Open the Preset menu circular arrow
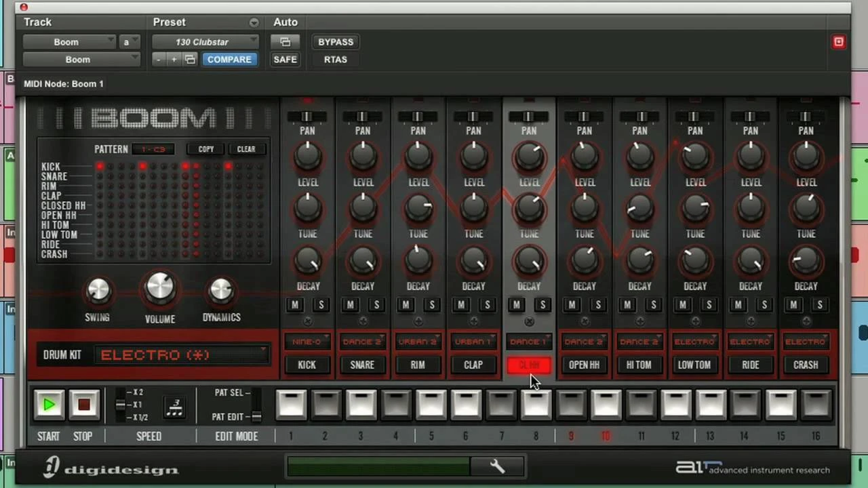 pos(254,22)
